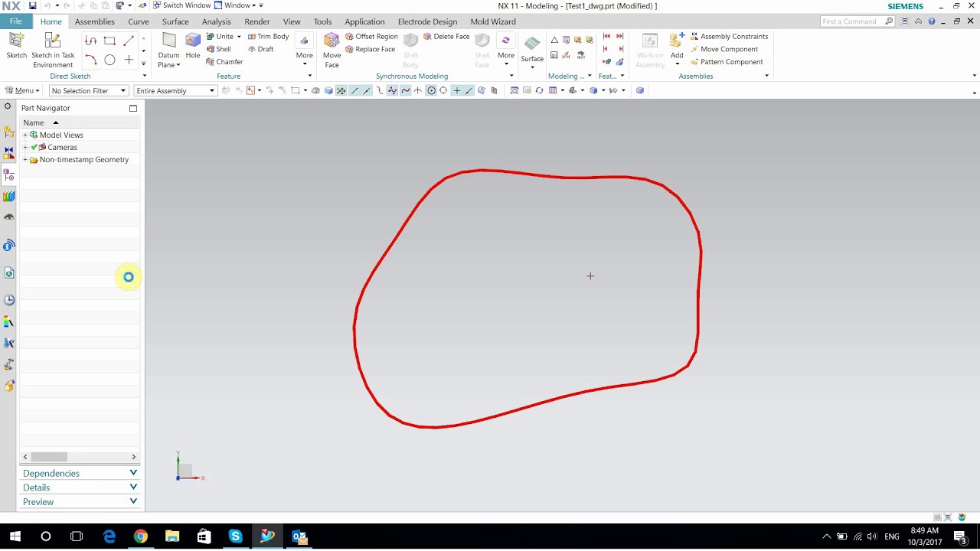Toggle the Snap to Point on Curve option
Screen dimensions: 980x551
[469, 90]
